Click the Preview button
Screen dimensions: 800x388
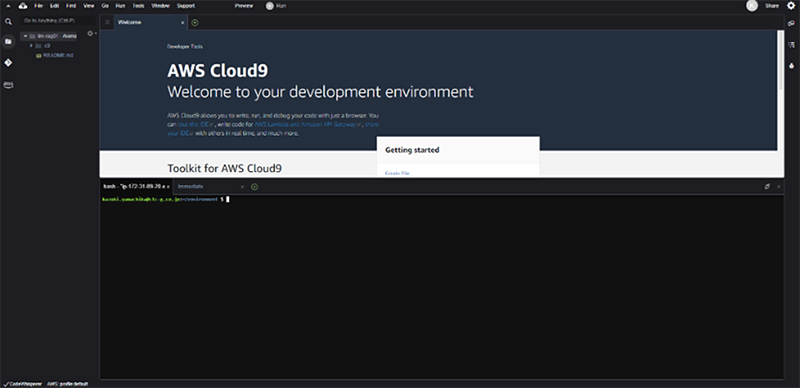[243, 6]
